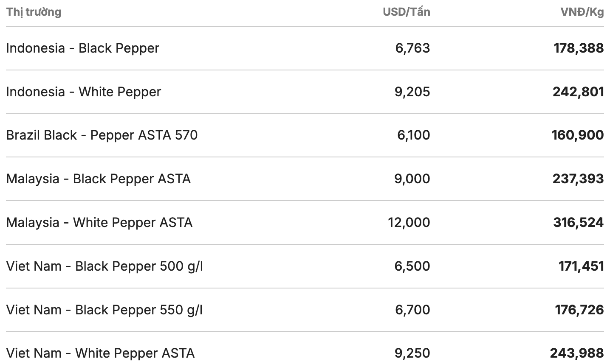
Task: Select the 160,900 VNĐ price cell
Action: (578, 135)
